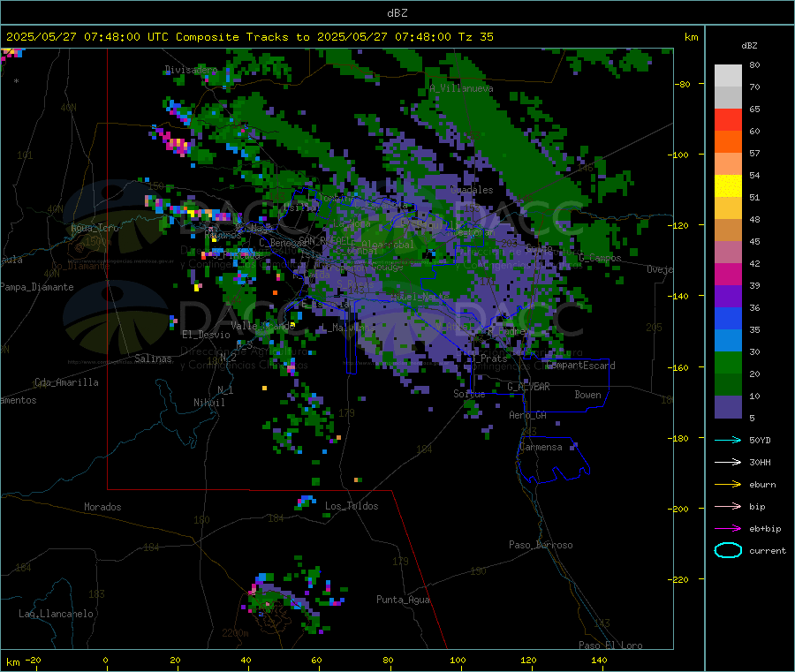795x672 pixels.
Task: Click the cyan current ellipse icon
Action: point(728,550)
